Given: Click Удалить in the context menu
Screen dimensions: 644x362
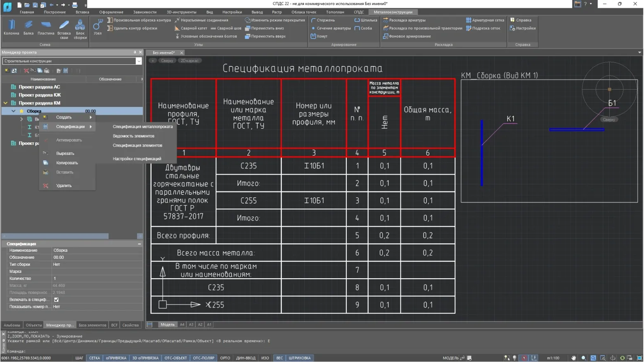Looking at the screenshot, I should [x=64, y=186].
